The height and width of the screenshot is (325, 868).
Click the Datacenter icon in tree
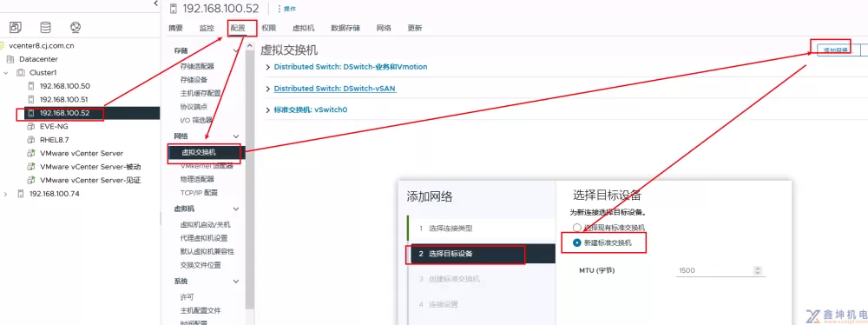10,59
